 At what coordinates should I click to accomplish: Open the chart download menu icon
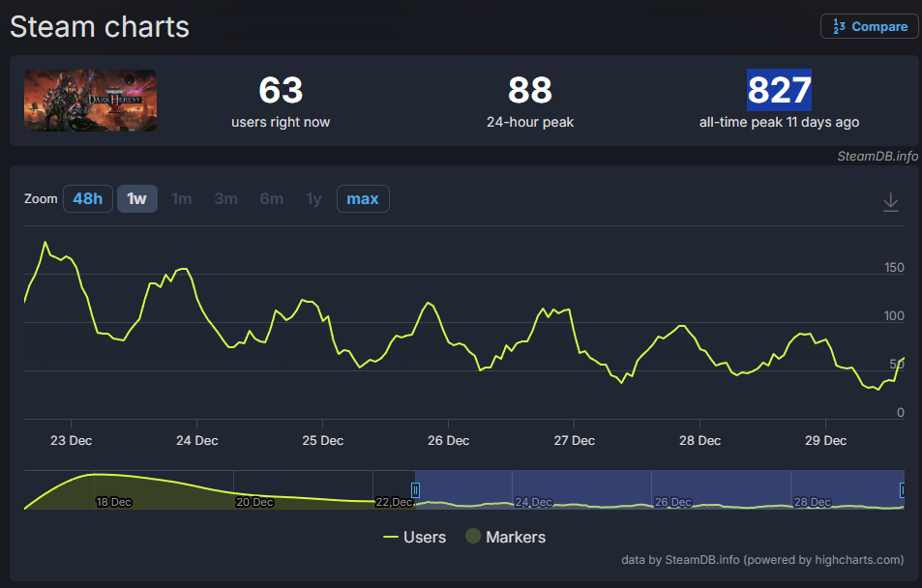coord(891,202)
